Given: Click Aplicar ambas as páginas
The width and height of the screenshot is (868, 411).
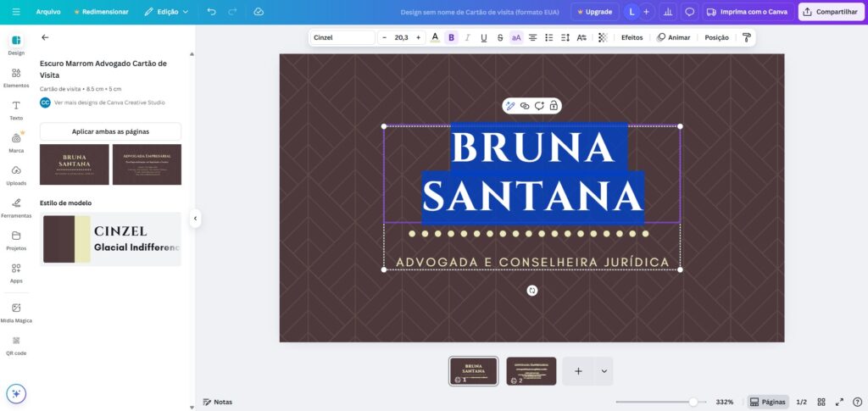Looking at the screenshot, I should (x=110, y=131).
